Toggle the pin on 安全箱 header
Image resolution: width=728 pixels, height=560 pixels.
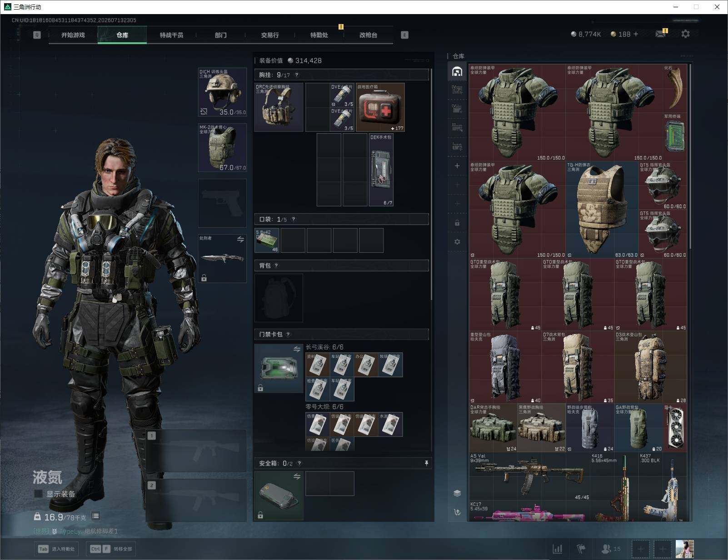(426, 463)
